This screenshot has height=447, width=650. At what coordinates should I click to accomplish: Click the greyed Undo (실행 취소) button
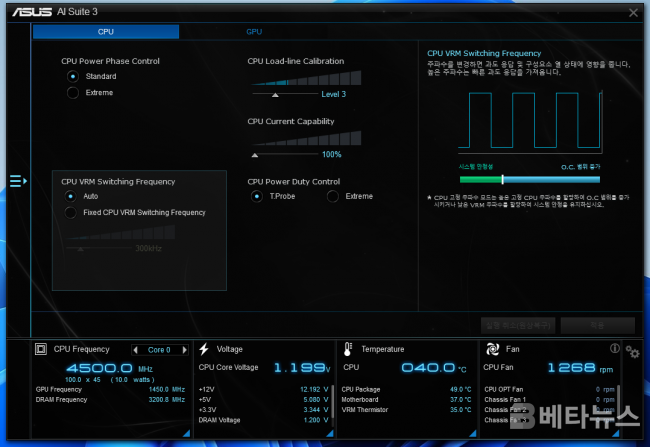[518, 326]
